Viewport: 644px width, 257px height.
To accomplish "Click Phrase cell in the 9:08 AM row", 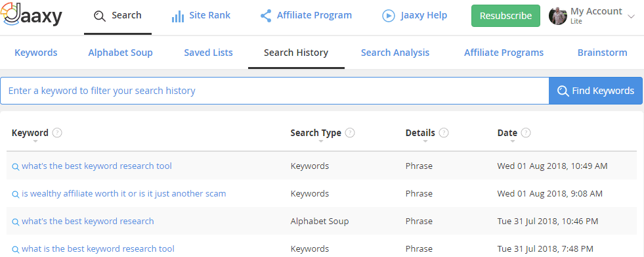I will tap(419, 193).
